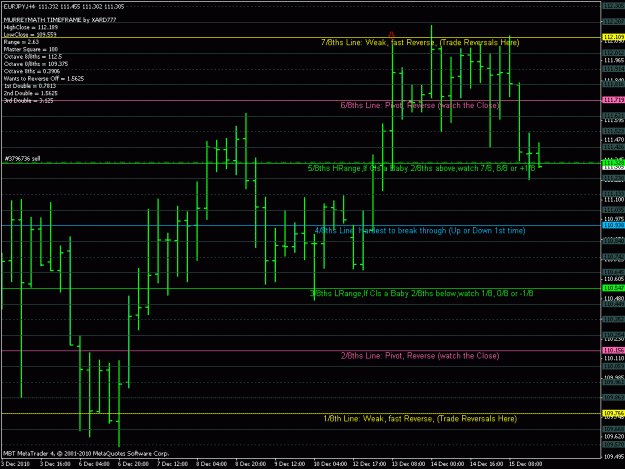
Task: Click the '8 Dec 04:00' time axis label
Action: click(x=211, y=464)
